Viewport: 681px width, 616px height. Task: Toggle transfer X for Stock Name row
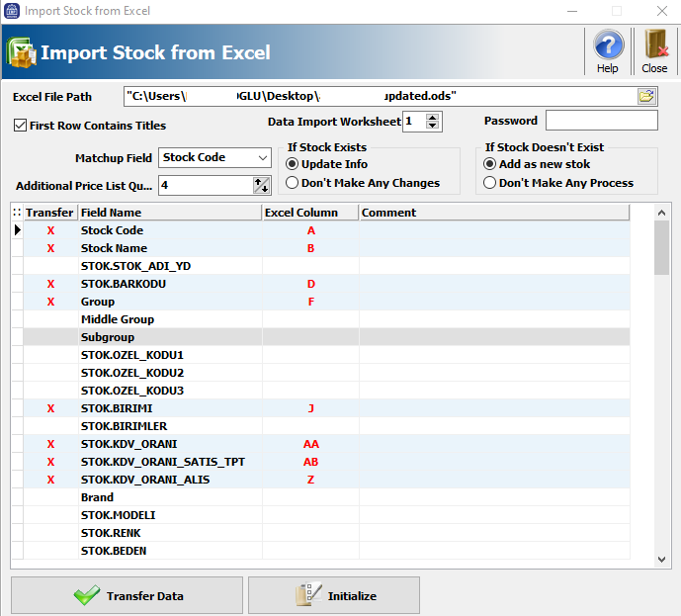coord(50,248)
